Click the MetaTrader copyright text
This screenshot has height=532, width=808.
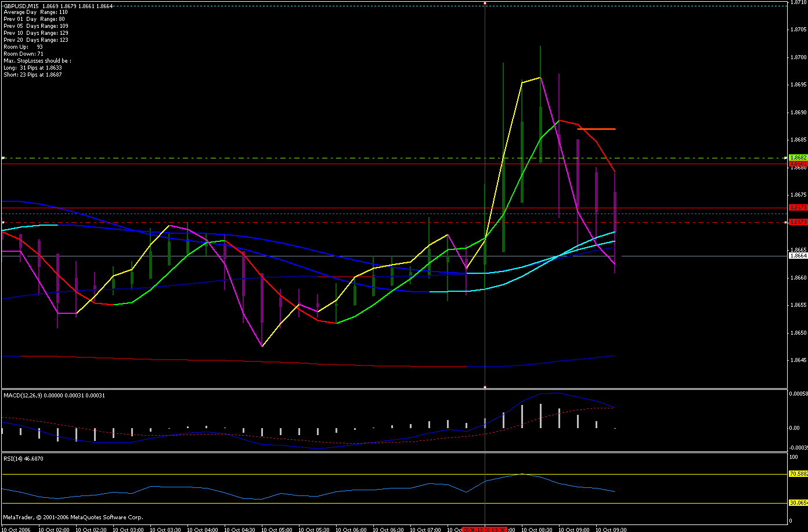[73, 517]
